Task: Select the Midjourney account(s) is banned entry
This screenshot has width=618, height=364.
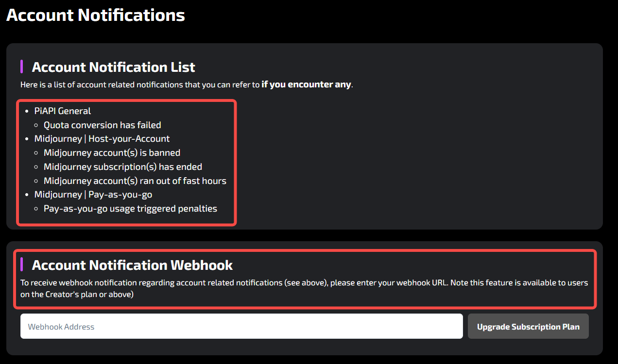Action: [112, 152]
